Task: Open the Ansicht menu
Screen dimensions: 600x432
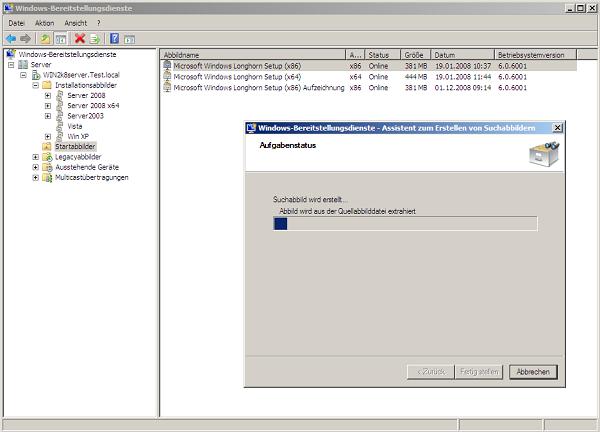Action: 75,23
